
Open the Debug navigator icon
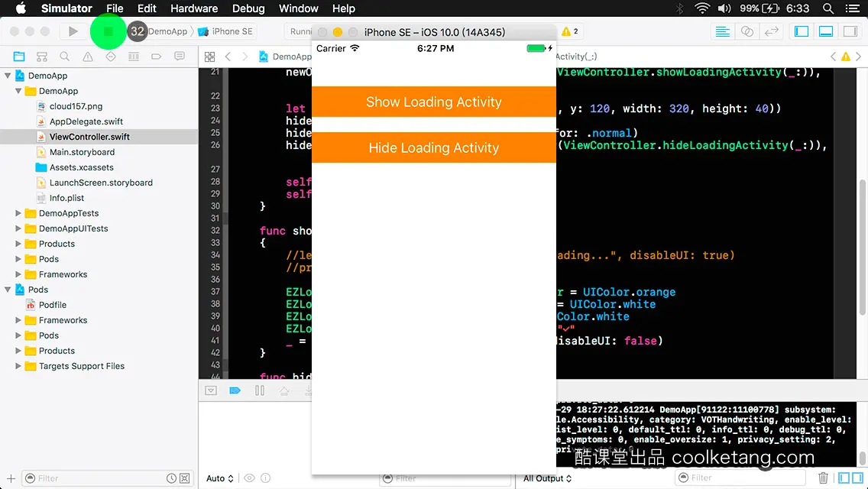point(134,57)
